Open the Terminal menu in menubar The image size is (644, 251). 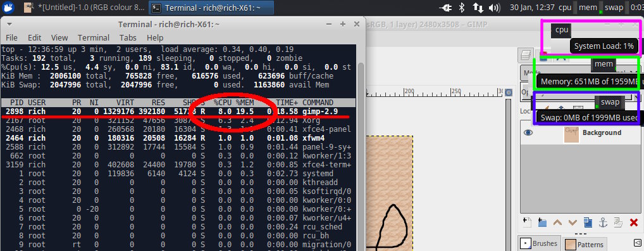(x=93, y=38)
